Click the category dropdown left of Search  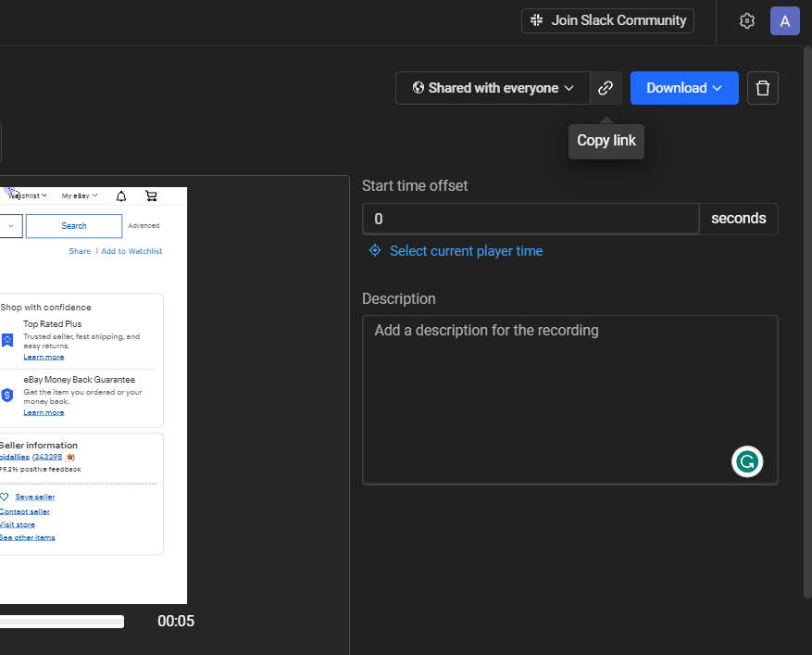[x=11, y=226]
